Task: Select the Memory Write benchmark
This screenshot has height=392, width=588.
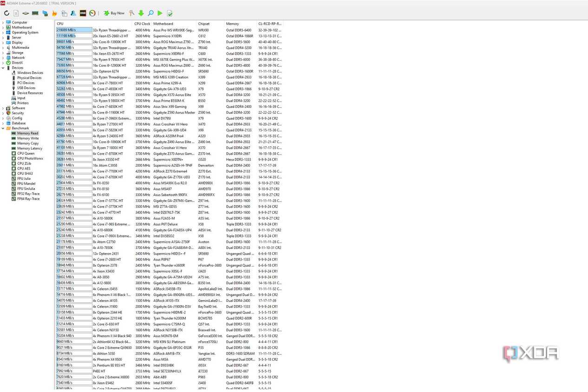Action: [x=28, y=138]
